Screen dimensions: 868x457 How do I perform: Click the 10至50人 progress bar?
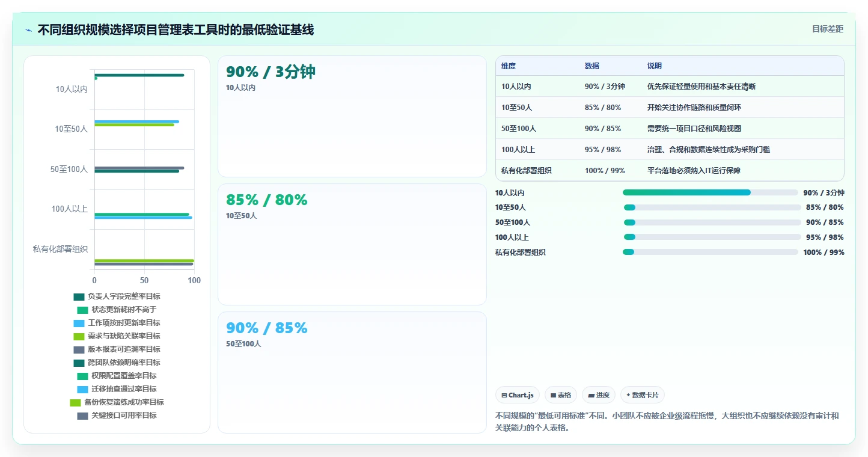[x=712, y=207]
